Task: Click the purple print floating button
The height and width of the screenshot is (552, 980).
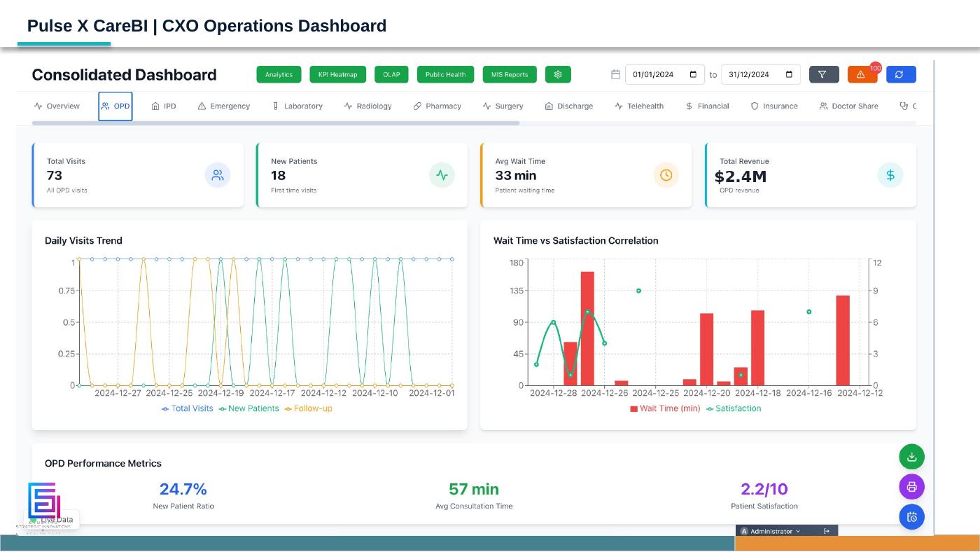Action: 912,487
